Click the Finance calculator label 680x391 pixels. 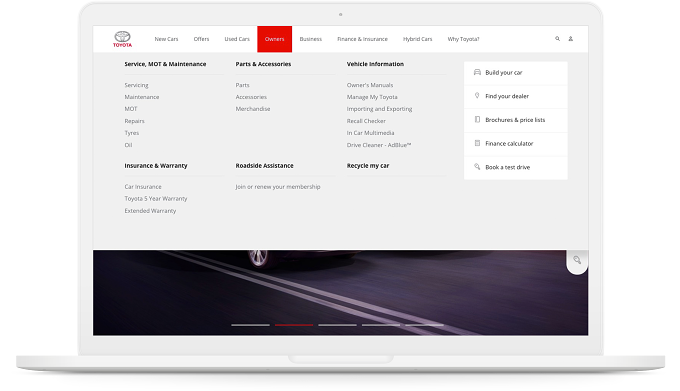tap(509, 143)
